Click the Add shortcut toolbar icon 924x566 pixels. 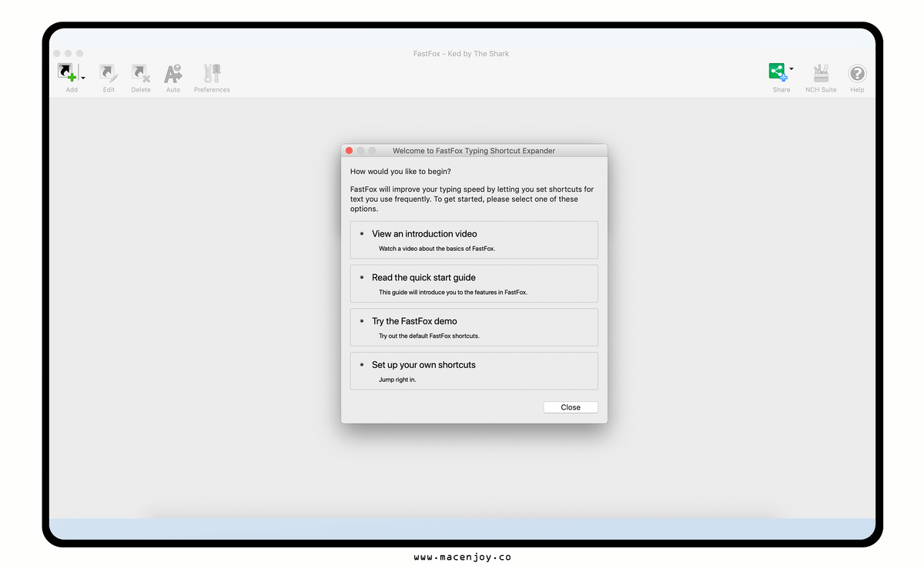point(69,73)
